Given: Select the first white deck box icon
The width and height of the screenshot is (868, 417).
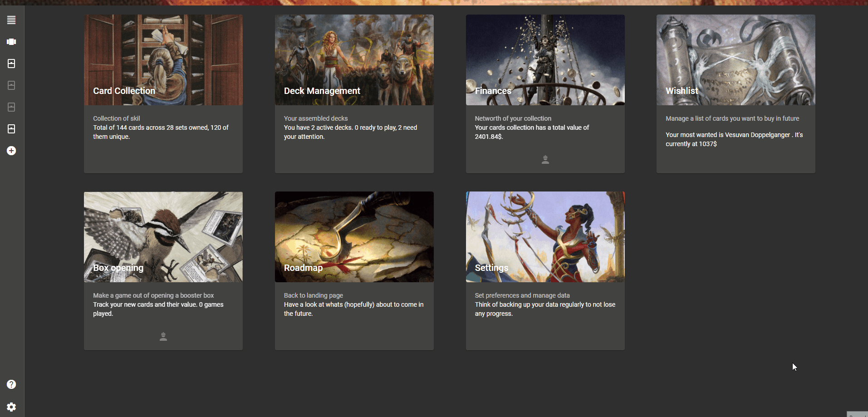Looking at the screenshot, I should click(11, 64).
